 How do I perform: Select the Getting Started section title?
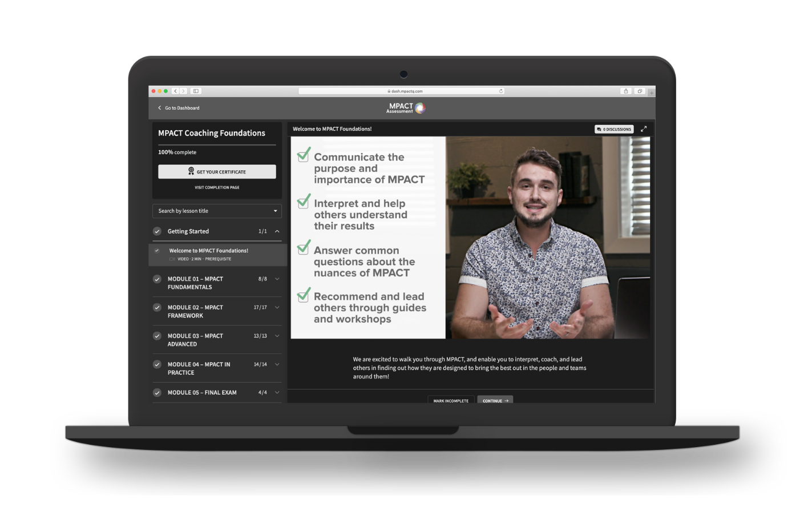point(188,231)
